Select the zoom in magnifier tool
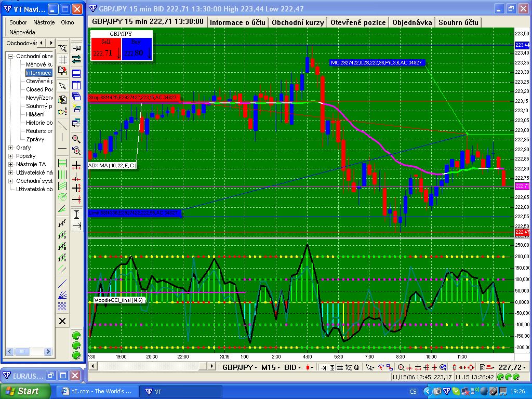532x399 pixels. 76,139
